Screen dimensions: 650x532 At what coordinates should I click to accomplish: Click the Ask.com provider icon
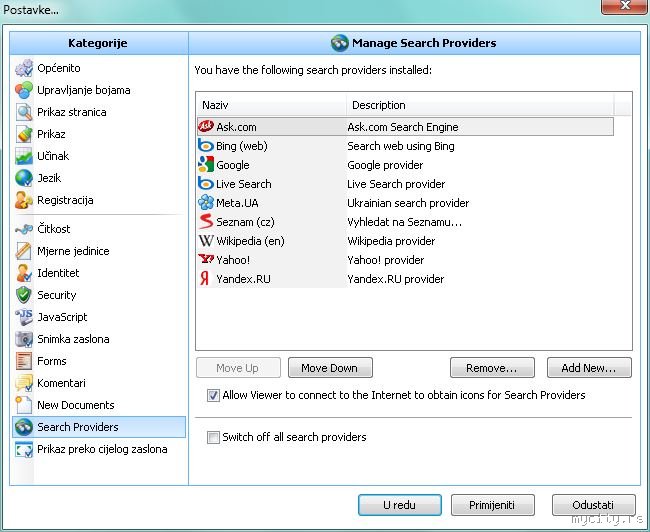[x=206, y=126]
